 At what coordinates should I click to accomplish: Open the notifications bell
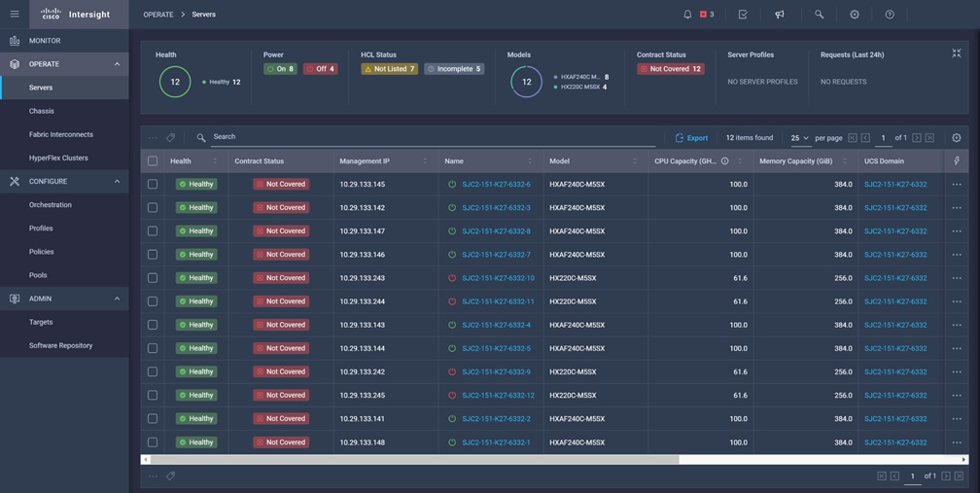click(687, 14)
